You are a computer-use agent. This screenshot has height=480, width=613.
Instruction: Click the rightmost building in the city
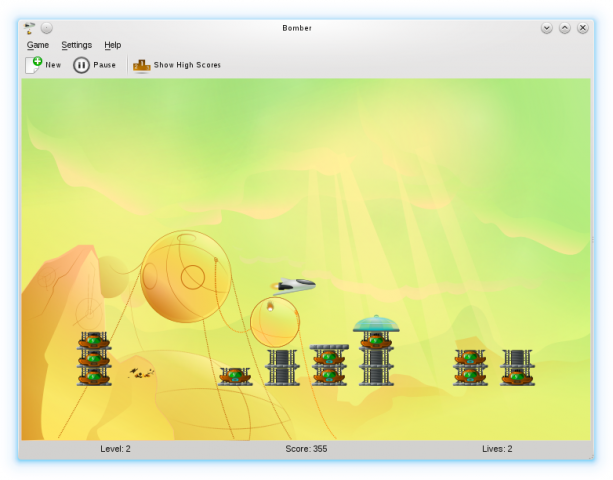[516, 368]
